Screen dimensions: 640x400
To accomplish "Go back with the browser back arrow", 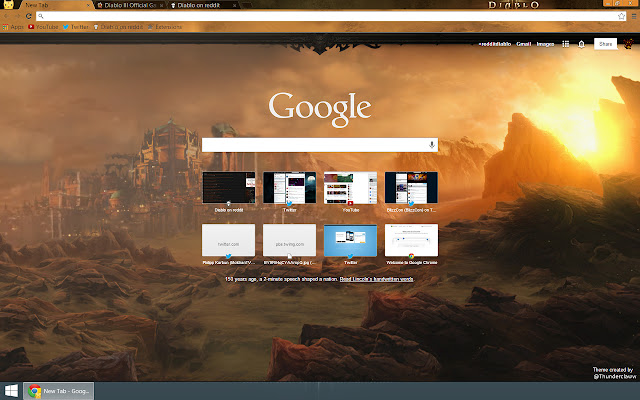I will [6, 16].
